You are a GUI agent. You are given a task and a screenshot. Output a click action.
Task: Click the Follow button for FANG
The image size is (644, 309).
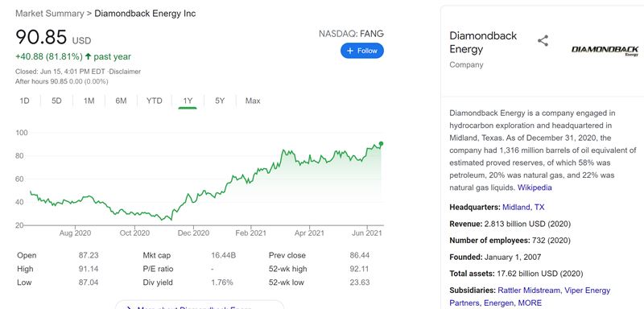click(361, 51)
